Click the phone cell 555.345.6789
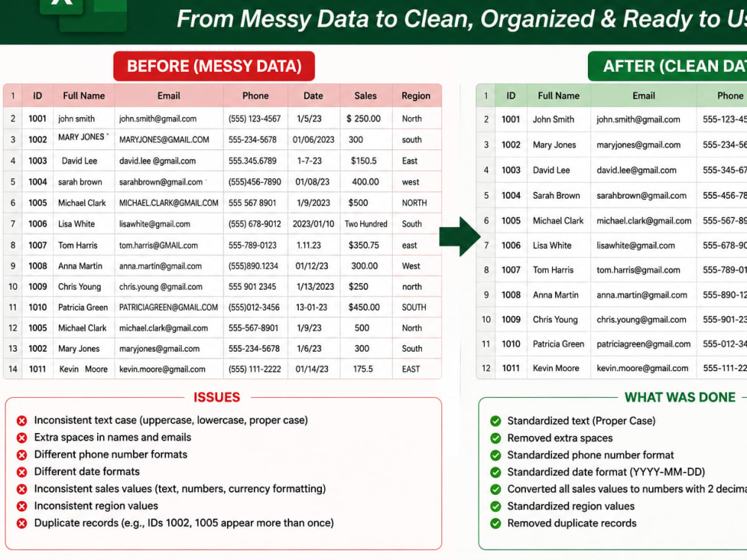Viewport: 747px width, 560px height. pyautogui.click(x=255, y=161)
